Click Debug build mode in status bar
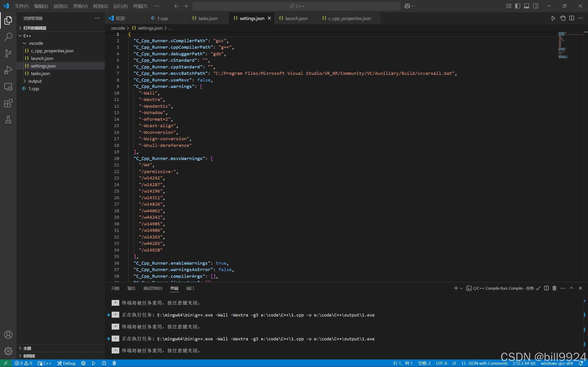Viewport: 588px width, 367px height. (66, 363)
